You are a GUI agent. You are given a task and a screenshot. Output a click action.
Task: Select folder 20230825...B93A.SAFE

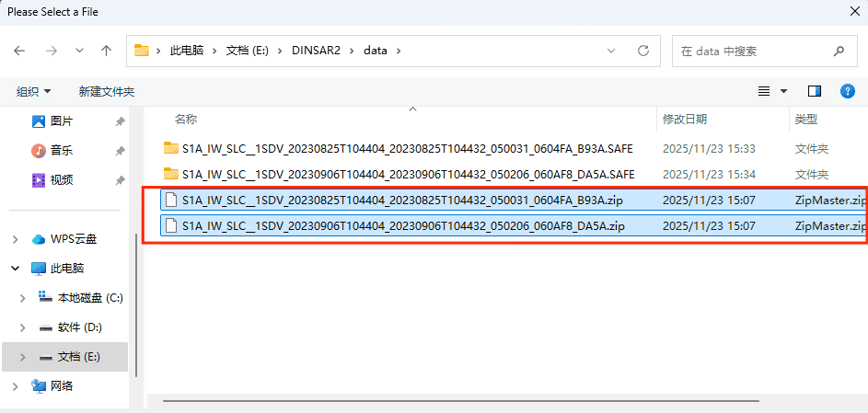click(x=408, y=149)
